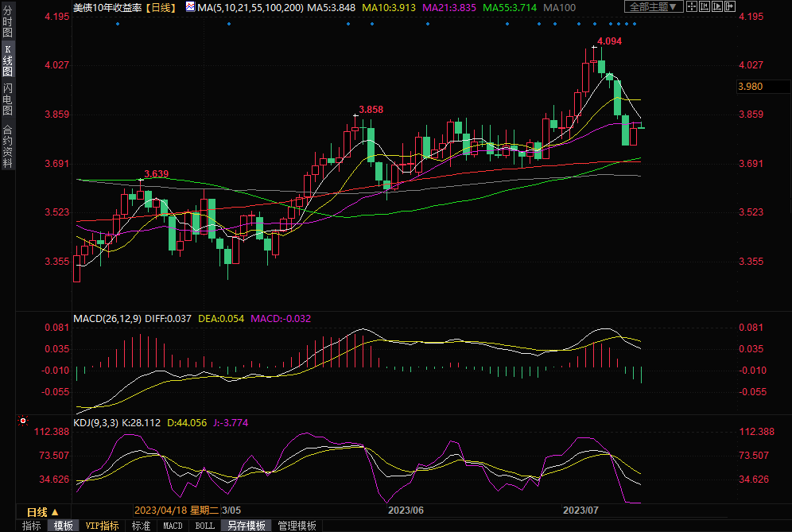
Task: Click the MA indicator chart icon
Action: pyautogui.click(x=190, y=6)
